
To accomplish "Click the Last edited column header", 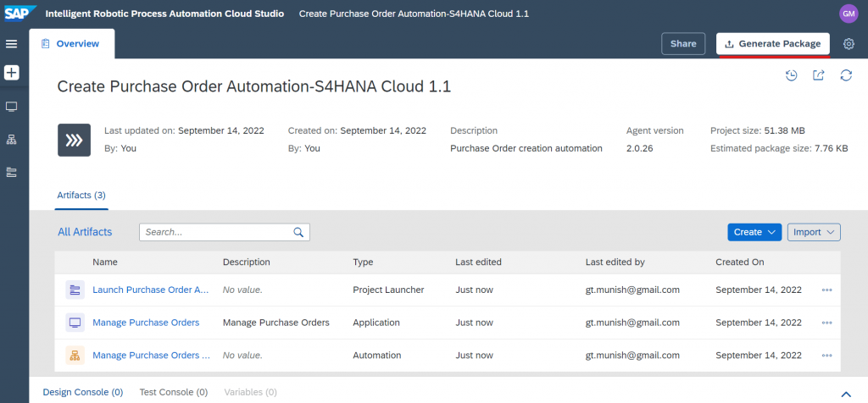I will point(478,262).
